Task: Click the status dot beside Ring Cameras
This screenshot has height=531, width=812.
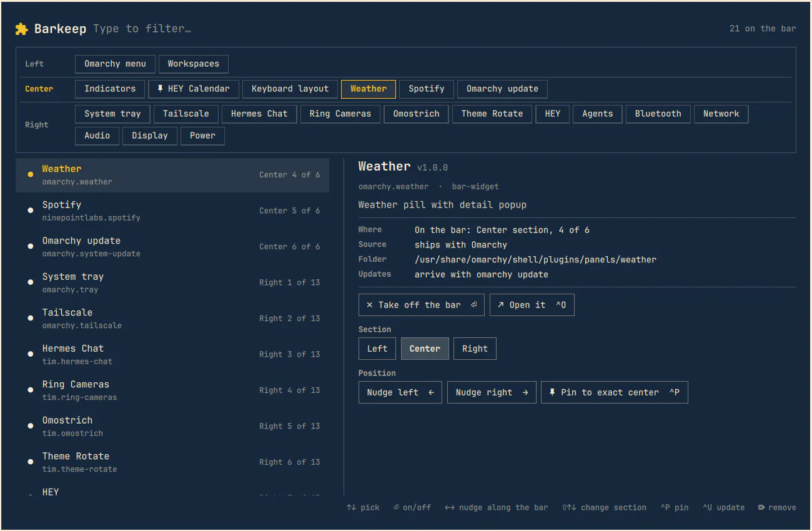Action: coord(30,390)
